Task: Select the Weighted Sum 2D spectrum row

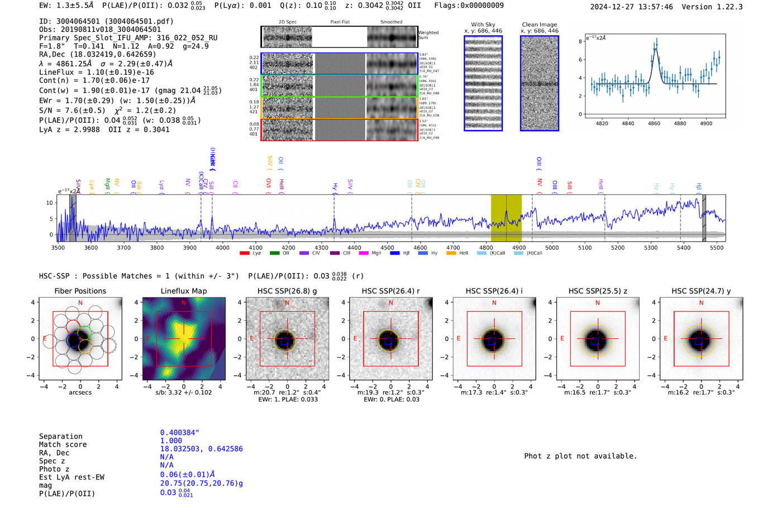Action: tap(340, 37)
